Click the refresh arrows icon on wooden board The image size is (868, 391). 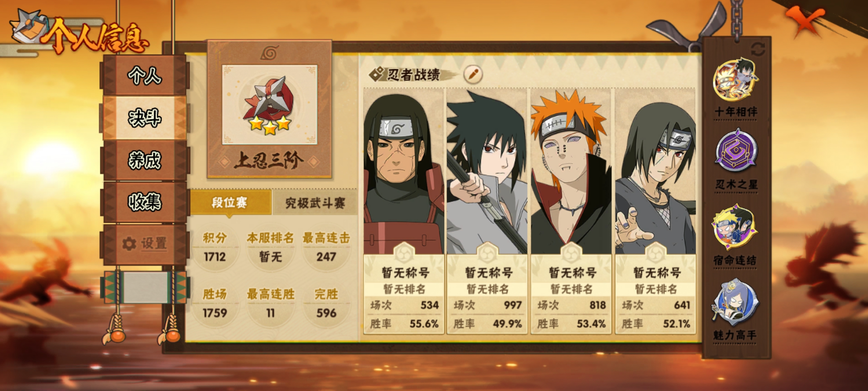pyautogui.click(x=758, y=50)
